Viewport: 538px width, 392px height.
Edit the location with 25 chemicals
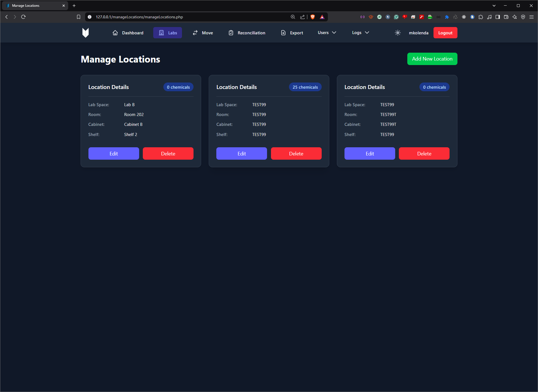click(x=242, y=153)
